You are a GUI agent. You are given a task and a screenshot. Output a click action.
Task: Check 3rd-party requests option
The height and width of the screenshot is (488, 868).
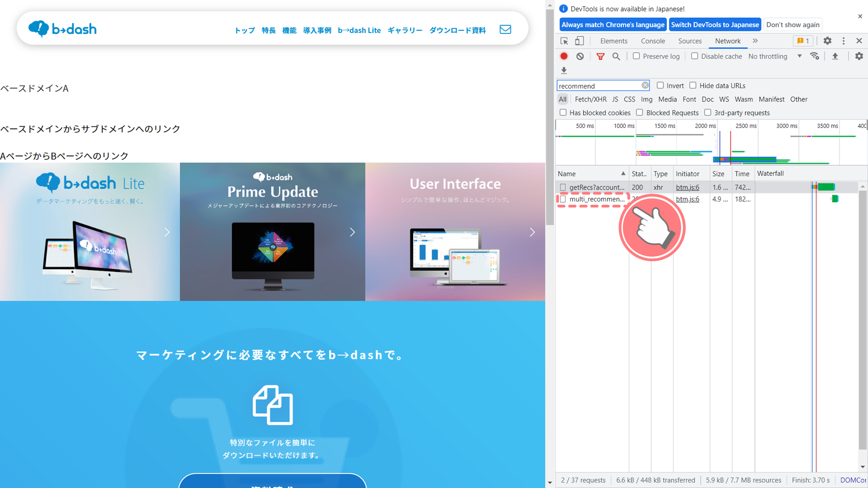click(708, 112)
